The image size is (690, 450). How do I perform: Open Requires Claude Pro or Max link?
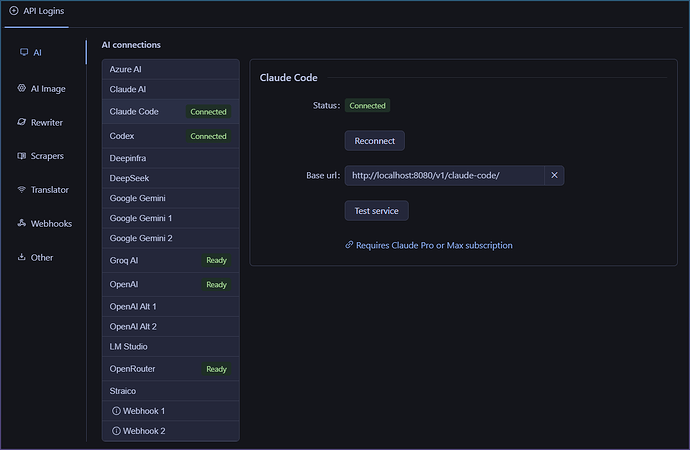434,245
